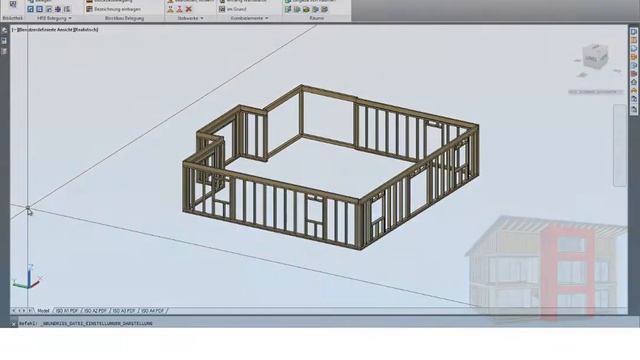Click the topmost icon in right vertical toolbar
This screenshot has width=640, height=360.
[x=634, y=32]
